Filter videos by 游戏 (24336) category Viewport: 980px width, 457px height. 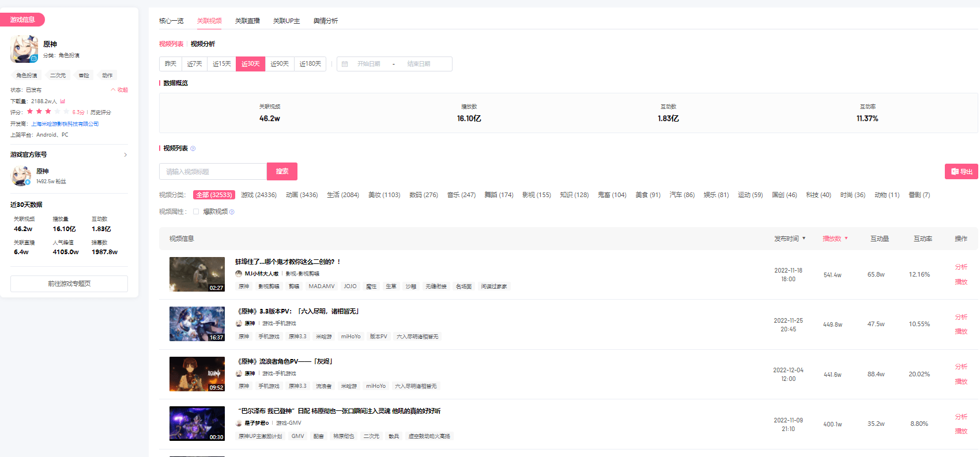point(258,195)
